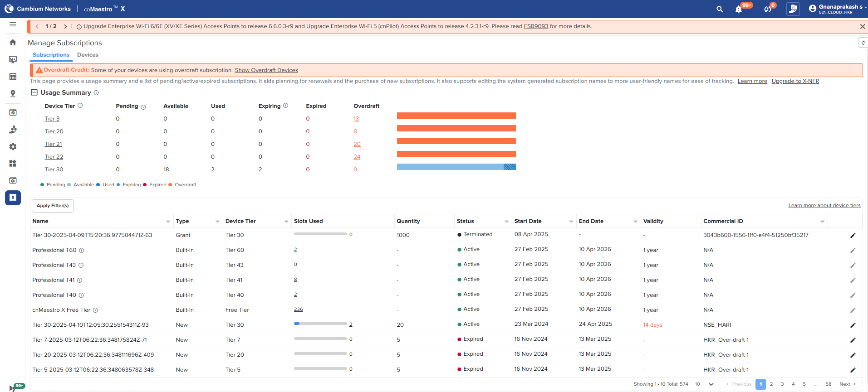Image resolution: width=868 pixels, height=392 pixels.
Task: Open the Status column filter
Action: 506,221
